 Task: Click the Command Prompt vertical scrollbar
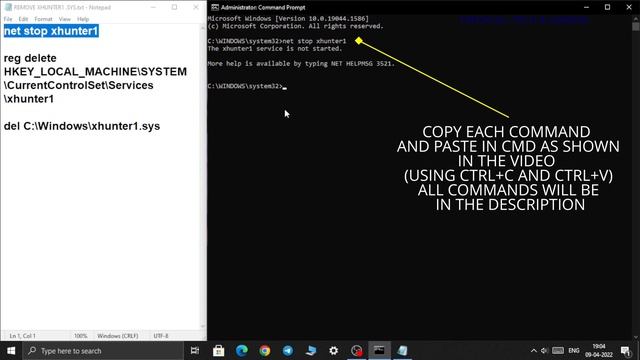click(x=636, y=178)
